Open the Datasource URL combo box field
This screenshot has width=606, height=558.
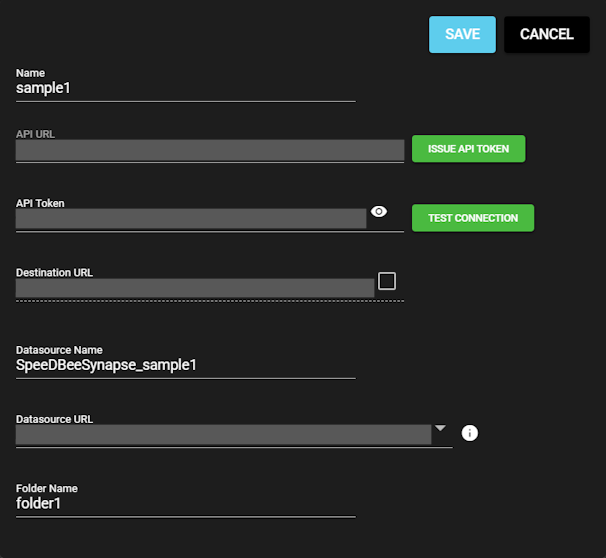[x=223, y=434]
